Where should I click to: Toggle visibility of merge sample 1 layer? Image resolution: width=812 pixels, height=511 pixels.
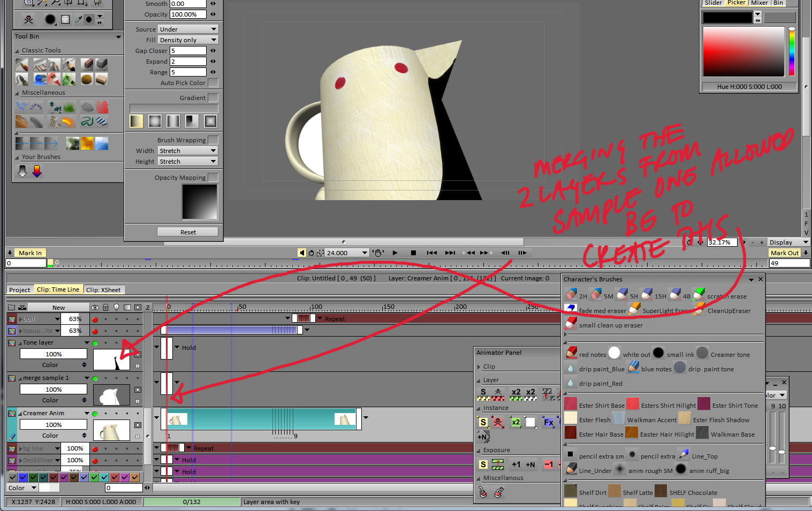click(95, 378)
